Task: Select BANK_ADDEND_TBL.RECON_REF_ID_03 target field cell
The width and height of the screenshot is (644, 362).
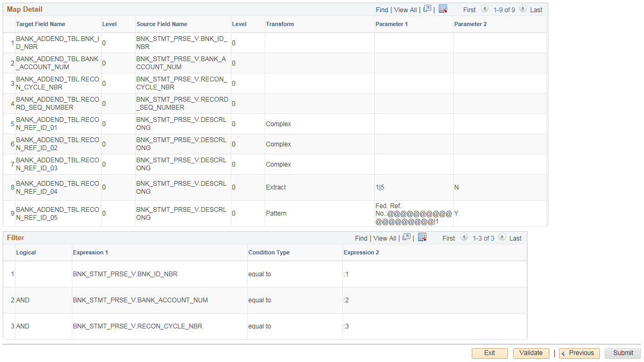Action: point(57,164)
